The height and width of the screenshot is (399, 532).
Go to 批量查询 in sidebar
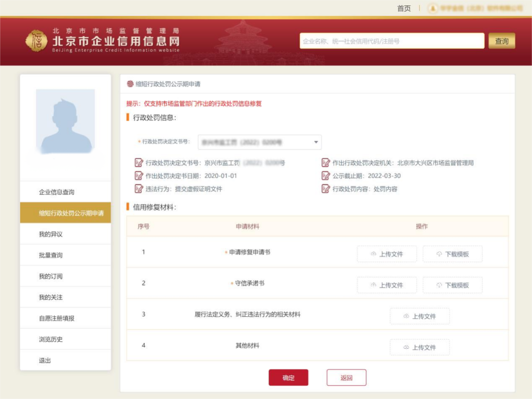click(x=51, y=255)
